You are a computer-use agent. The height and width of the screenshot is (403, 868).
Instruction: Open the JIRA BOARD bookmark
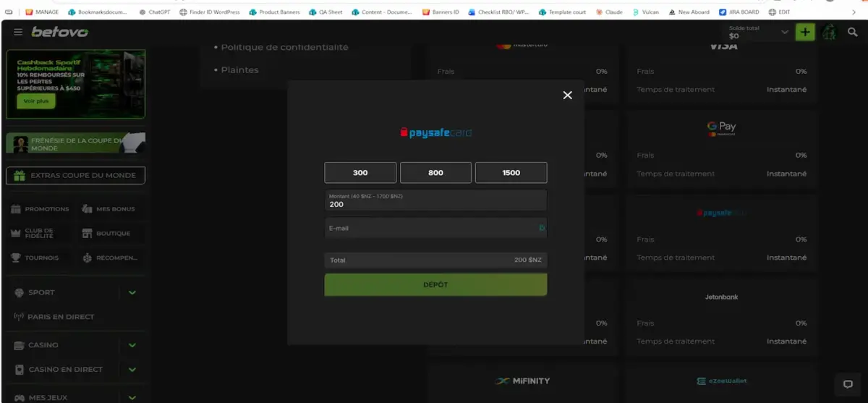(x=740, y=12)
